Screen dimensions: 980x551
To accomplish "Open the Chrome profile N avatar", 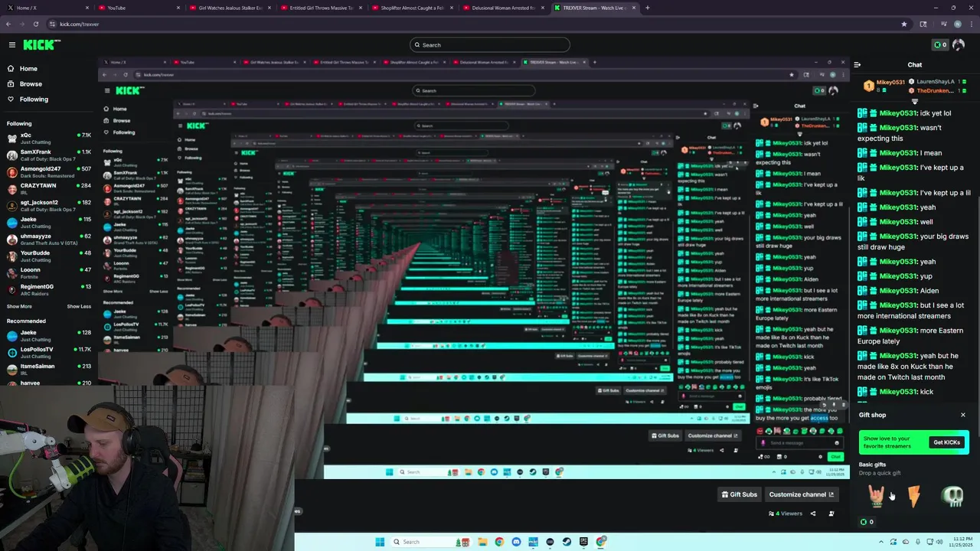I will tap(957, 24).
